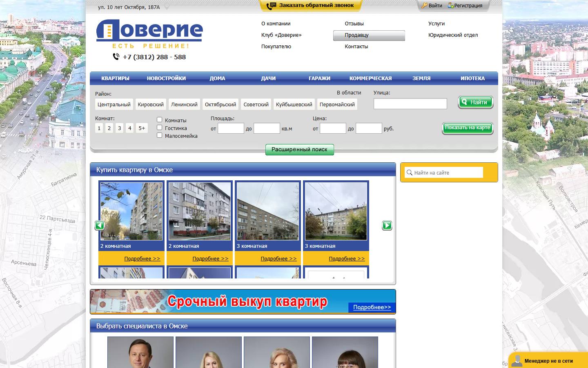Screen dimensions: 588x368
Task: Select the Октябрьский district
Action: [x=220, y=104]
